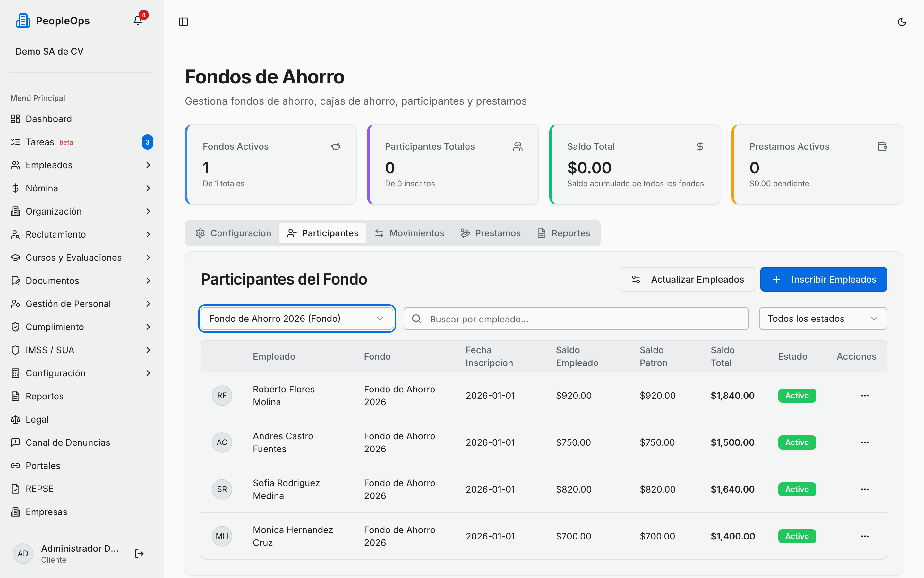Screen dimensions: 924x578
Task: Expand the Nómina menu
Action: click(x=82, y=188)
